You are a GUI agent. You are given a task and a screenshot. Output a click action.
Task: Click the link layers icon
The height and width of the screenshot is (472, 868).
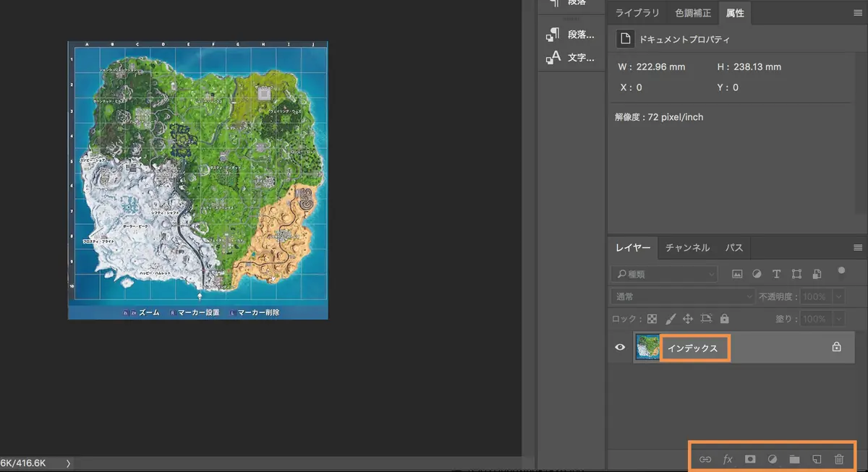(x=705, y=459)
